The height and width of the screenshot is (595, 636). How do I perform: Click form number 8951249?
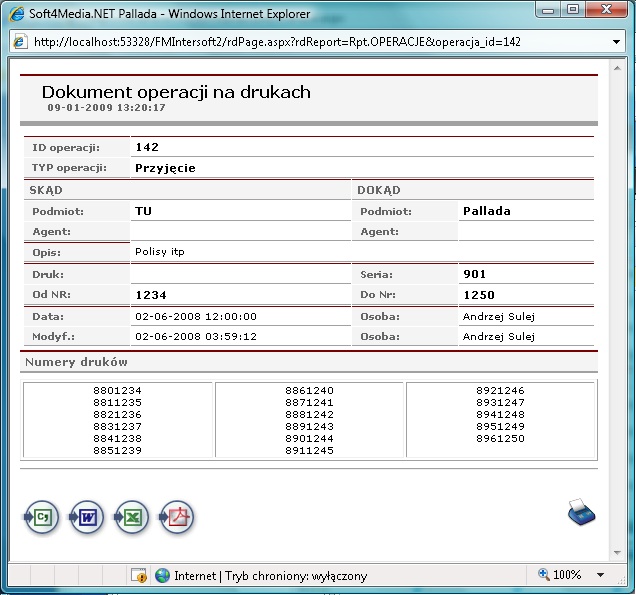[x=501, y=426]
